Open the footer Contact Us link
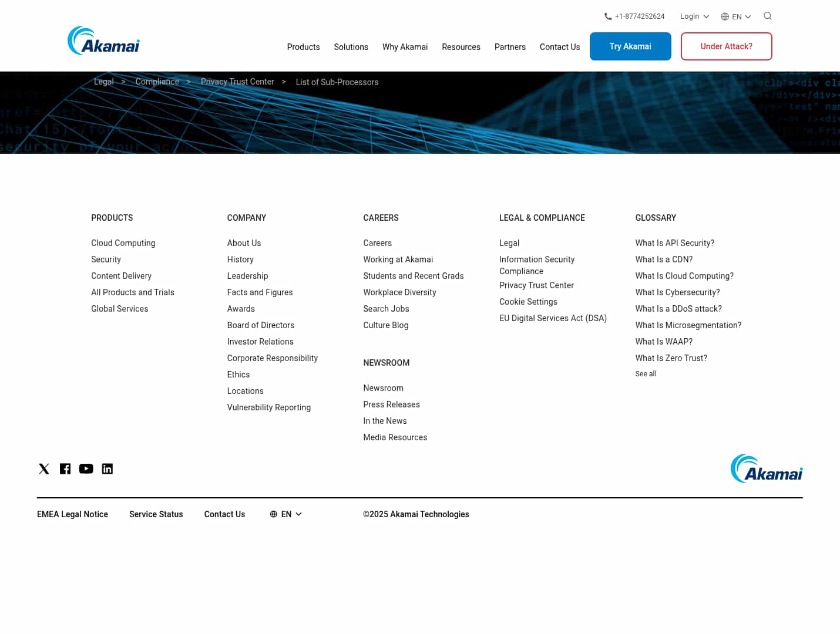This screenshot has width=840, height=634. tap(225, 514)
